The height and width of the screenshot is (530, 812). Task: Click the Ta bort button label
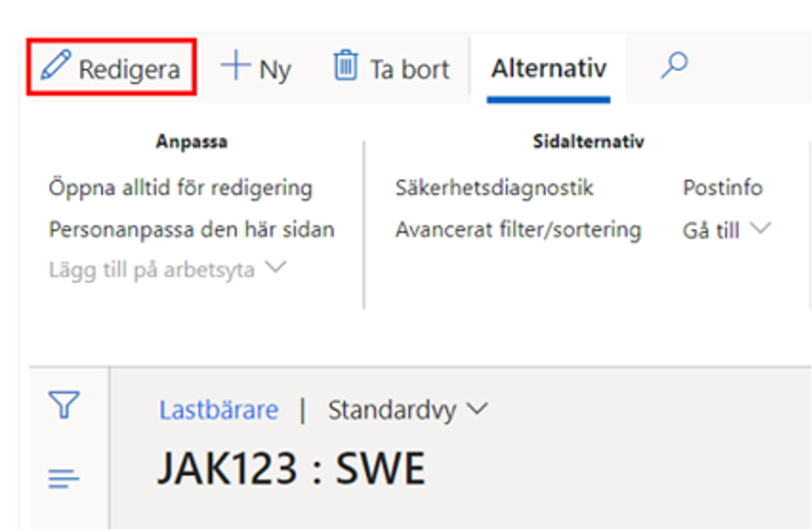pos(410,69)
